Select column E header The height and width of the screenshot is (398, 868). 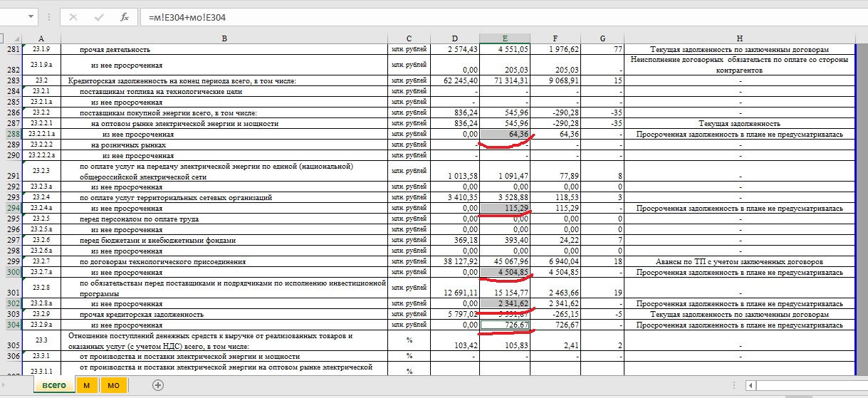pos(504,38)
